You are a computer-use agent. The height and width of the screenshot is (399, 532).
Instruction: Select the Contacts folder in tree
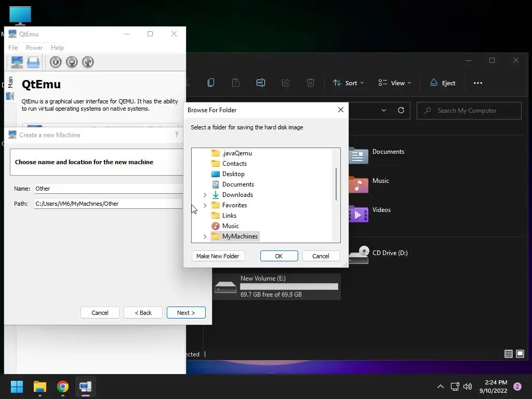(x=229, y=164)
